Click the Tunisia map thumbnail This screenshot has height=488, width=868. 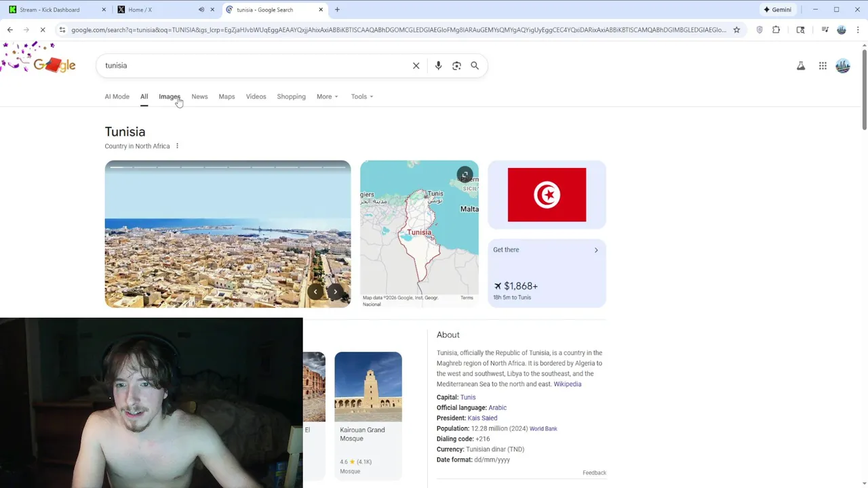pos(419,234)
